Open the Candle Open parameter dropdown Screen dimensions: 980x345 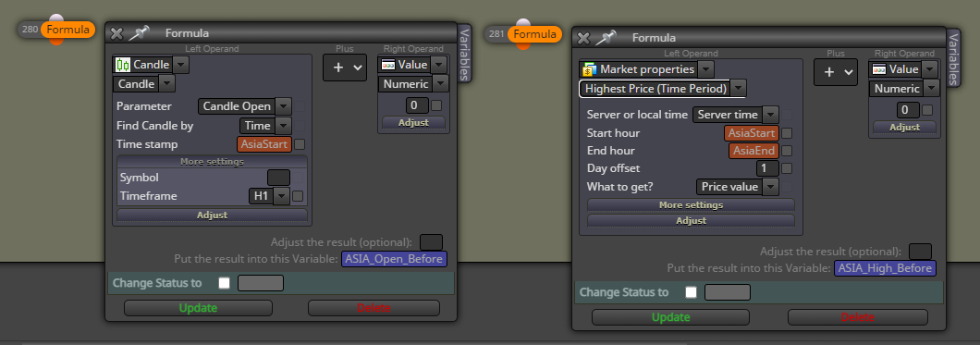(x=283, y=107)
